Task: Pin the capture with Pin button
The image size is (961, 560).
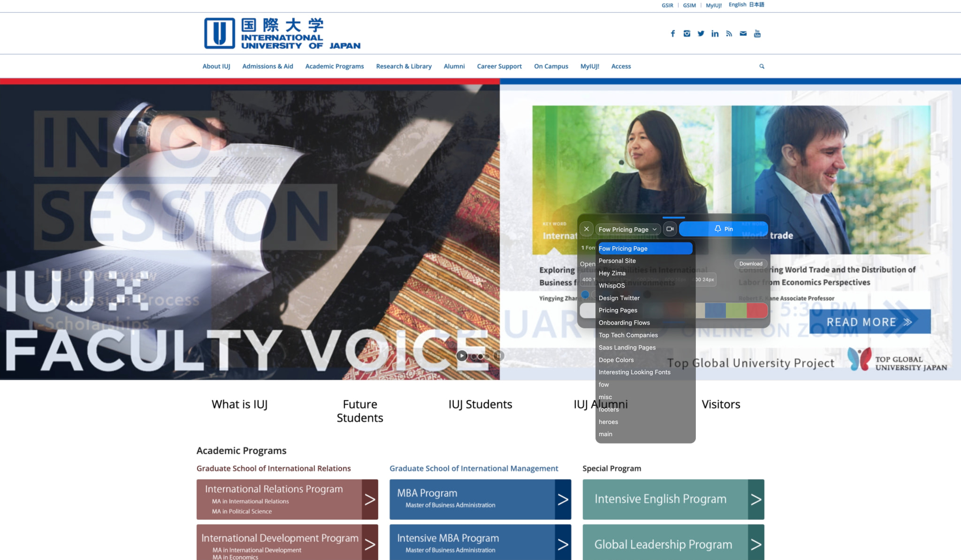Action: 723,229
